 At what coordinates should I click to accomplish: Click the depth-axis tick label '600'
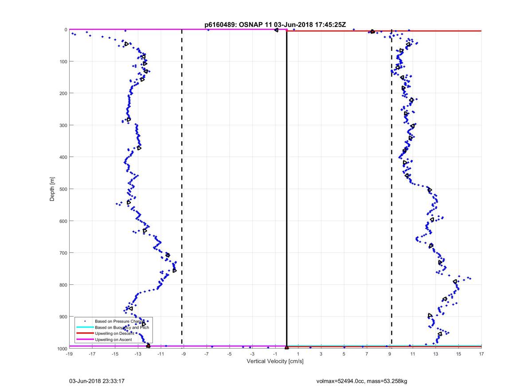click(63, 221)
